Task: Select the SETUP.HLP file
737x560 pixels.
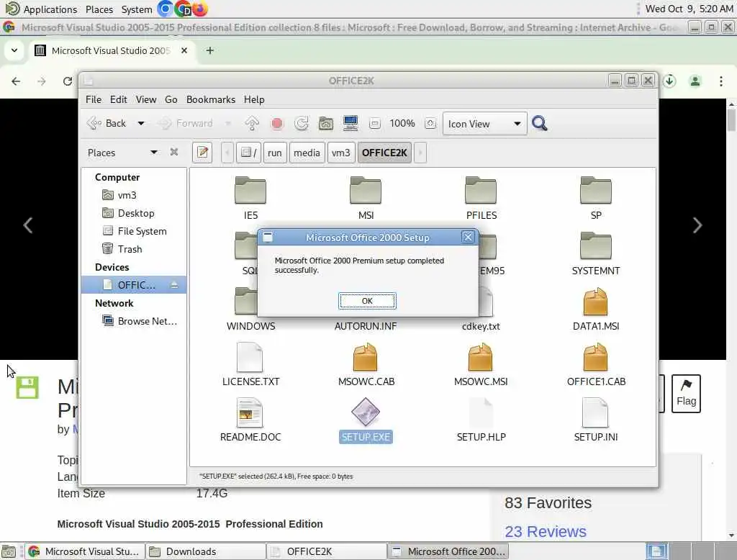Action: tap(481, 413)
